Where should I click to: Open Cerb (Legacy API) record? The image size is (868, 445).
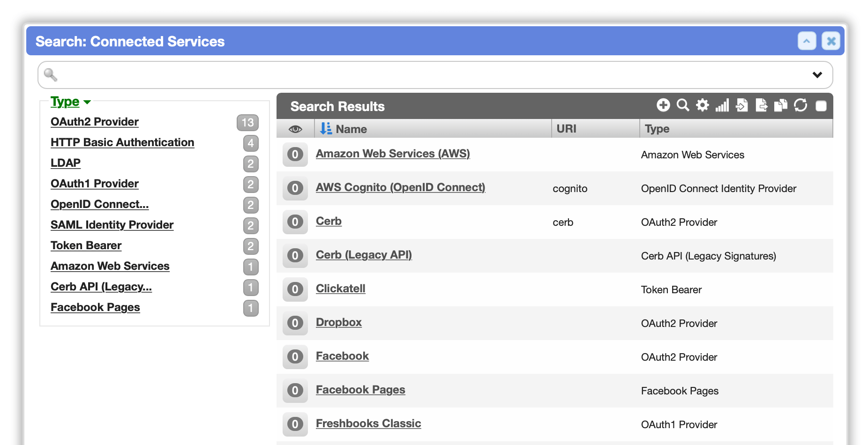pyautogui.click(x=364, y=255)
